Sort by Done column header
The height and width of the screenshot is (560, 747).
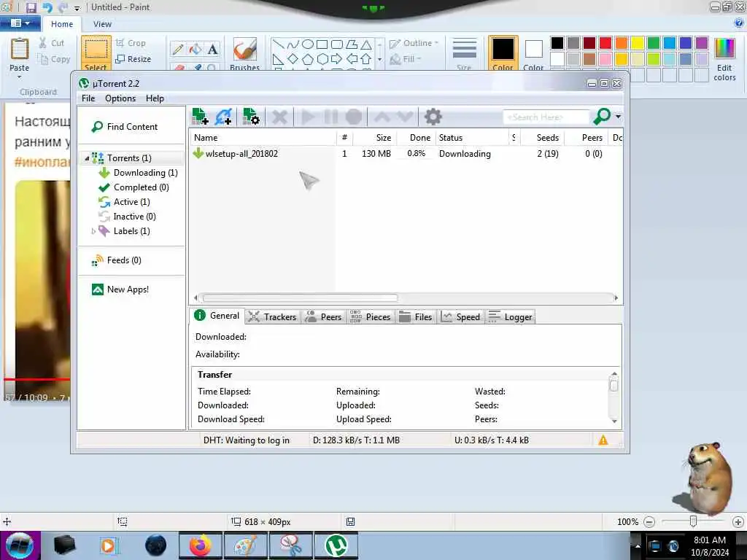[x=415, y=138]
